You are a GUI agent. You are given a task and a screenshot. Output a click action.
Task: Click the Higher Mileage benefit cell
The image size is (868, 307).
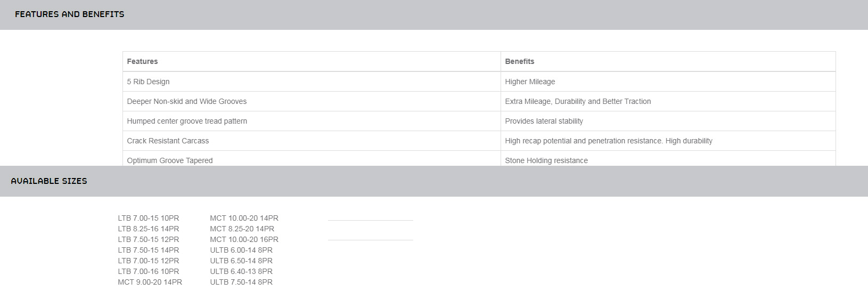(530, 82)
